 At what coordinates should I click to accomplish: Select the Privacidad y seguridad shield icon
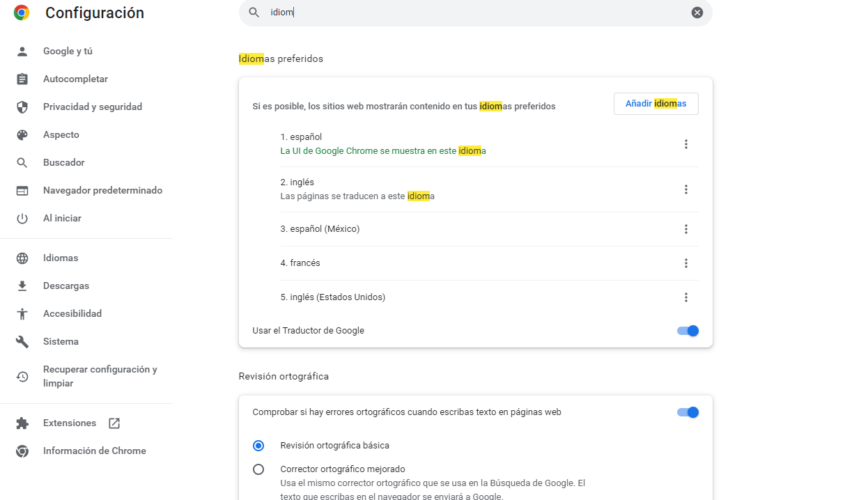tap(22, 107)
